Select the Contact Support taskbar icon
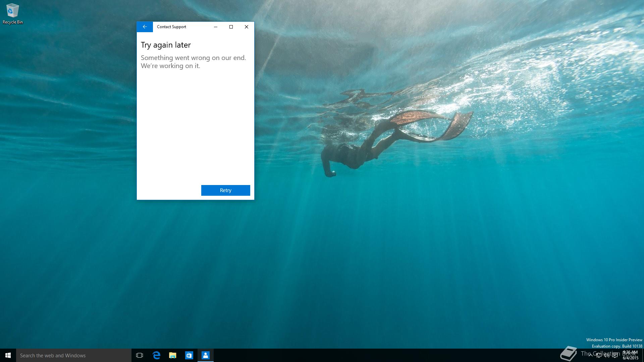 coord(206,355)
